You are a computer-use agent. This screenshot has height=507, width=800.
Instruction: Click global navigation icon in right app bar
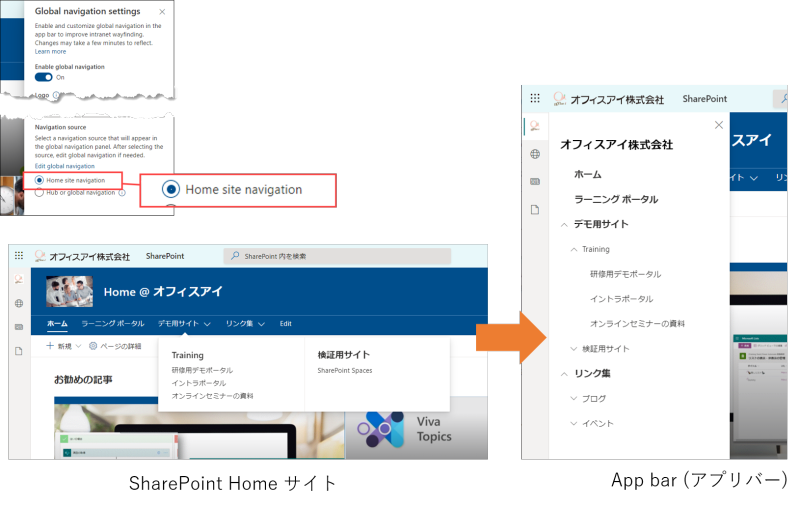pyautogui.click(x=535, y=125)
